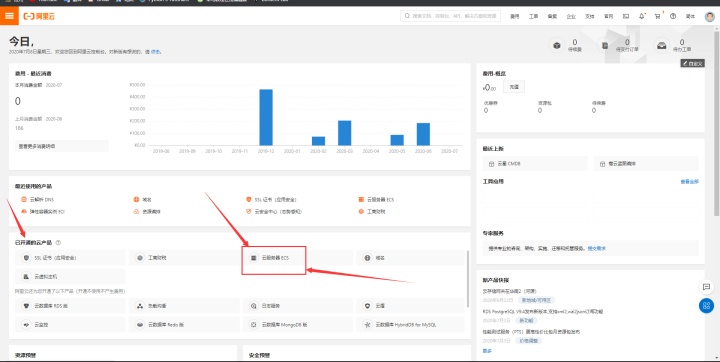Open the 企业 header menu

[571, 17]
